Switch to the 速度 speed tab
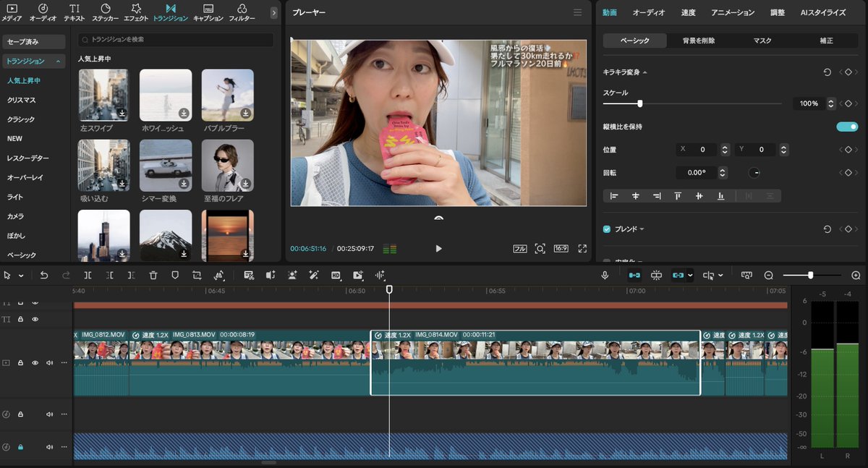 tap(688, 12)
